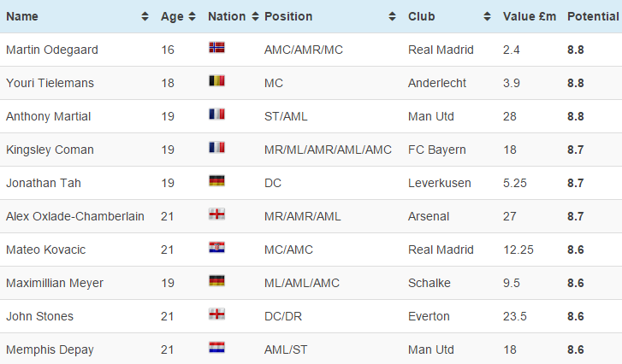Click the Martin Odegaard name
Screen dimensions: 622x364
pyautogui.click(x=51, y=50)
